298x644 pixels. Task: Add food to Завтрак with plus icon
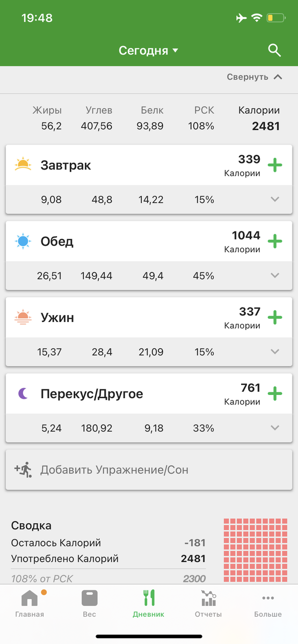[x=275, y=165]
